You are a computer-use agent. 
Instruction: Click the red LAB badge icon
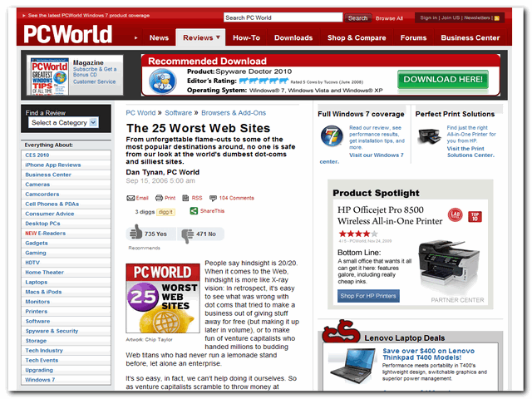pyautogui.click(x=455, y=214)
